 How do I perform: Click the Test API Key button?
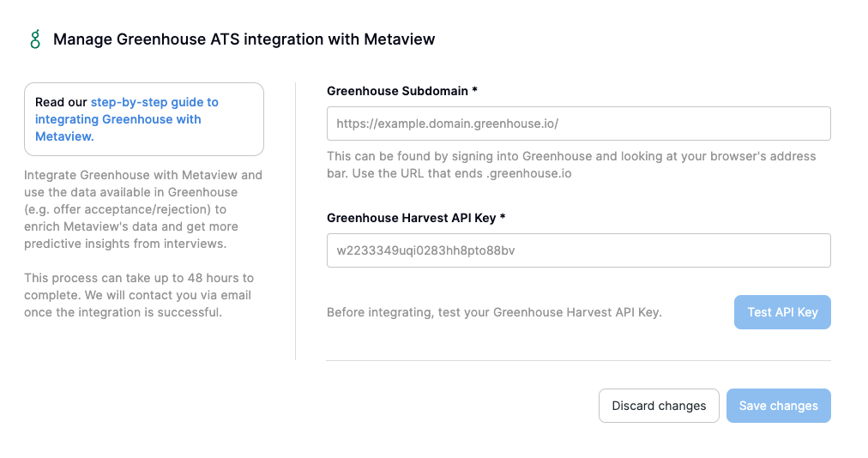pos(782,312)
